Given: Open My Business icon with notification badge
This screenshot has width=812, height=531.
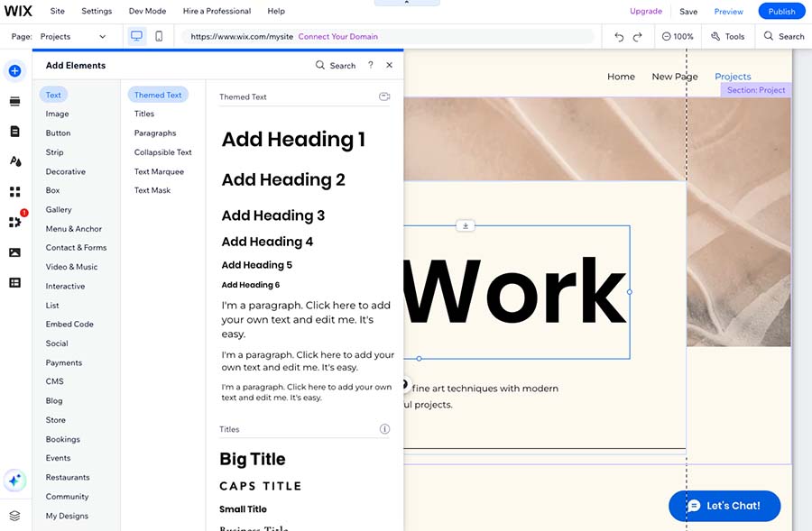Looking at the screenshot, I should [15, 222].
